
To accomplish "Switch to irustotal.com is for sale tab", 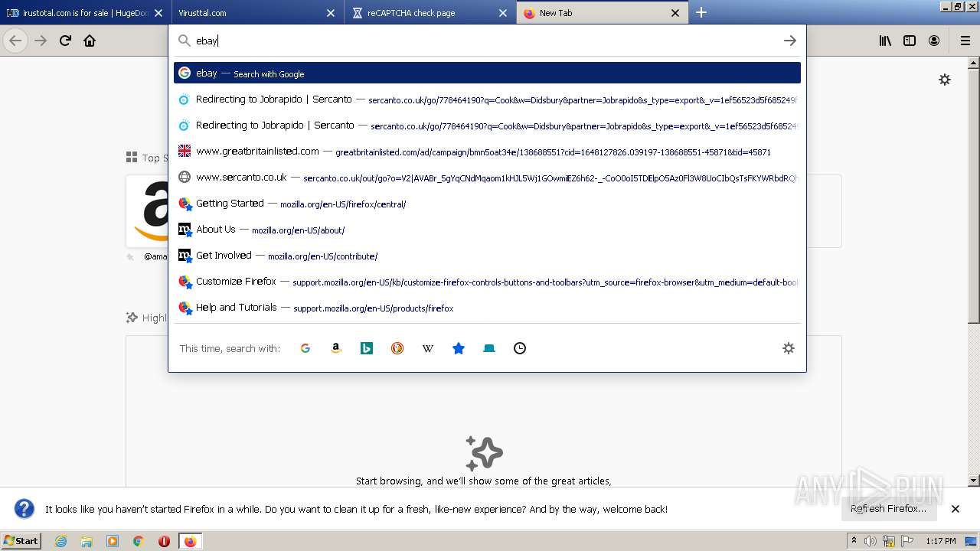I will click(86, 13).
